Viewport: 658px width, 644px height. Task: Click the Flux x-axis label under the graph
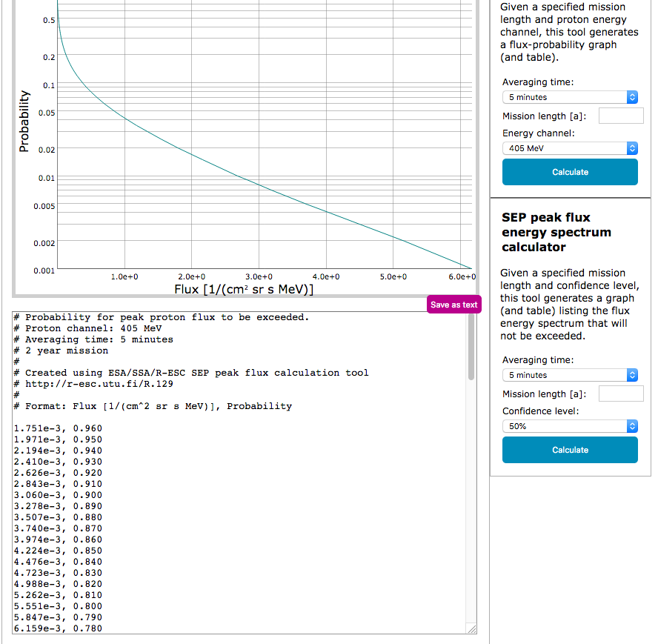pos(244,289)
